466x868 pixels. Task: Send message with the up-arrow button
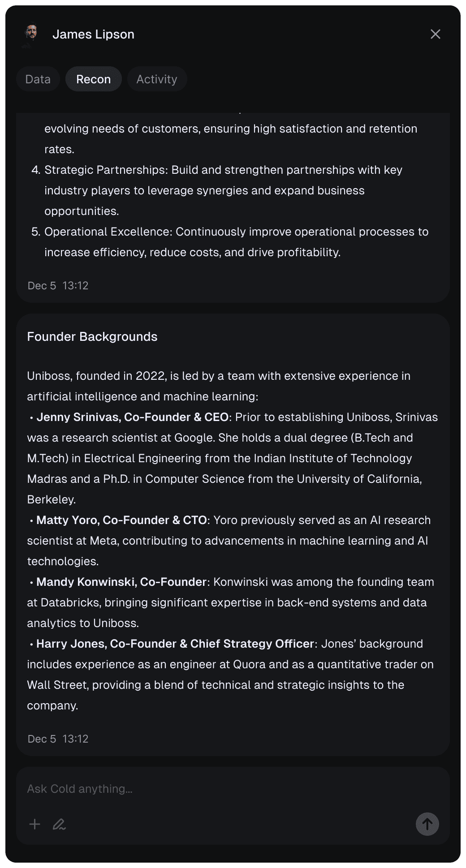click(427, 824)
